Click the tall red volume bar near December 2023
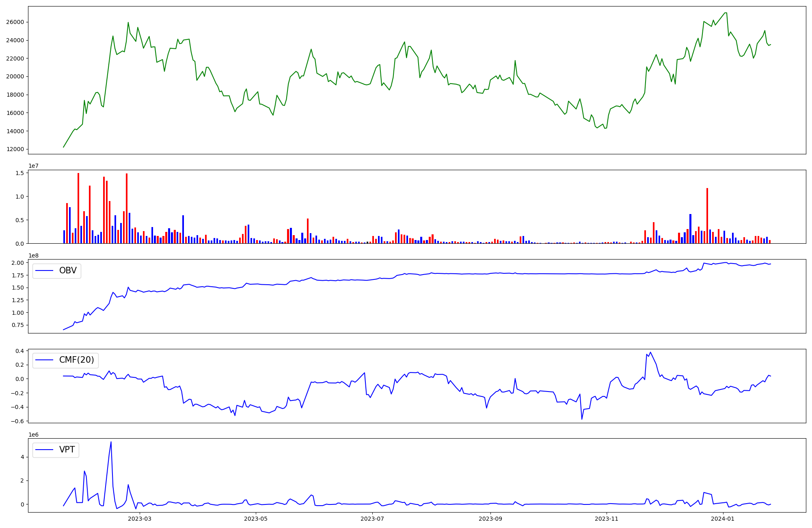 coord(707,215)
